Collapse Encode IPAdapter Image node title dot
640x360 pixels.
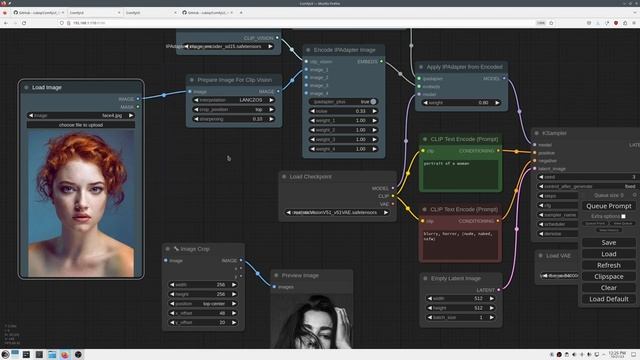point(308,50)
